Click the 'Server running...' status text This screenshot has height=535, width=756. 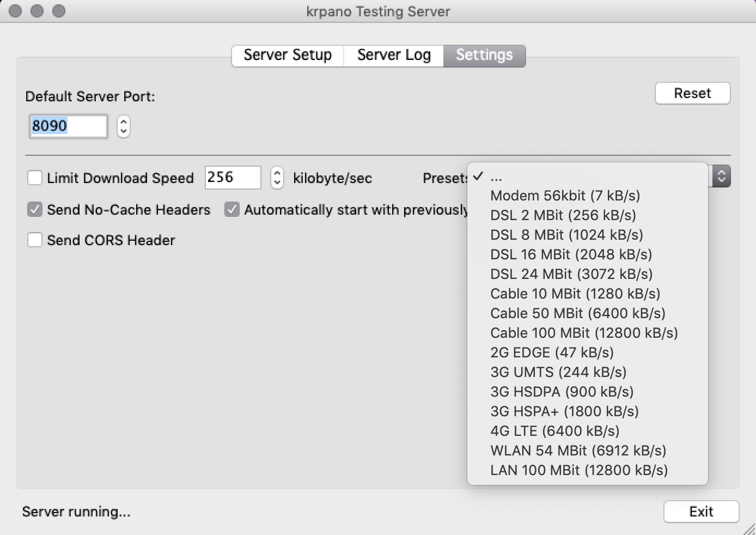click(76, 512)
